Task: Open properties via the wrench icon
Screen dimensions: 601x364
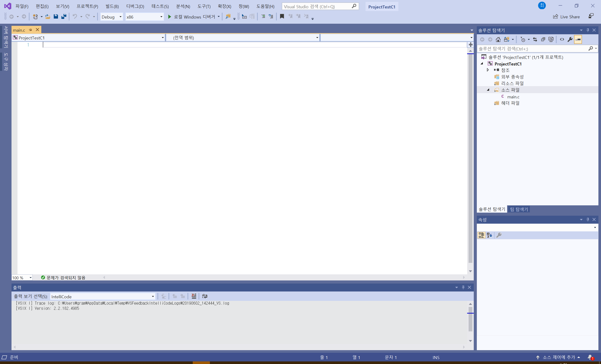Action: (x=570, y=39)
